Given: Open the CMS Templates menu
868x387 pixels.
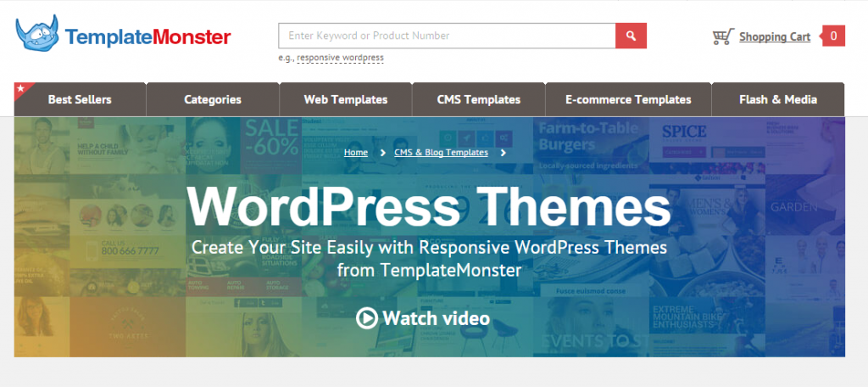Looking at the screenshot, I should (479, 100).
